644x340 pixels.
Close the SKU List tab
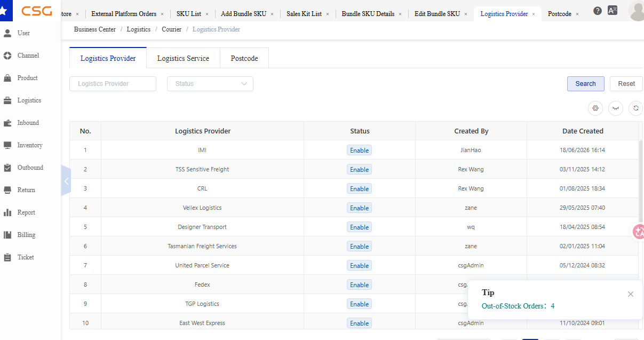[x=206, y=14]
